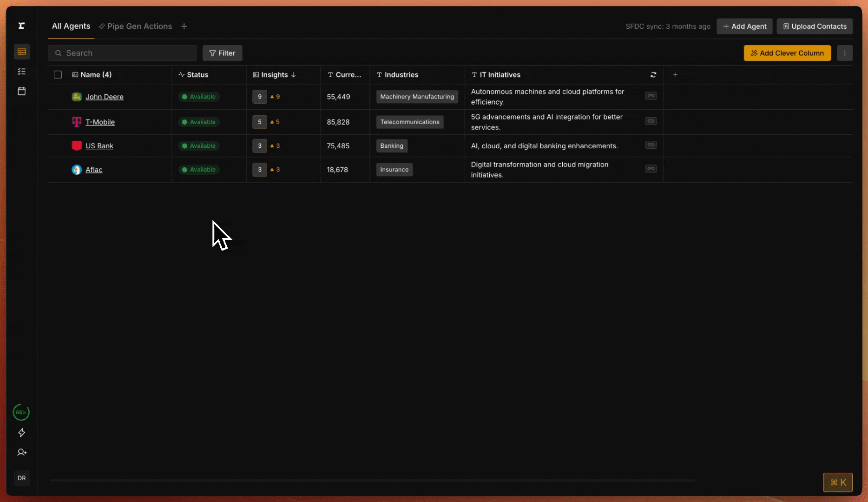Open the table view icon in sidebar
868x502 pixels.
21,52
